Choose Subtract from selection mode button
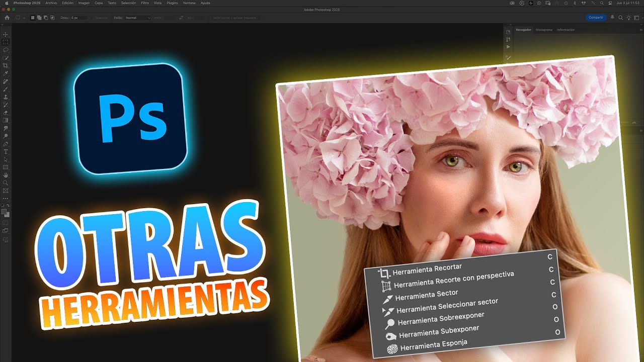Screen dimensions: 644x362 pyautogui.click(x=46, y=18)
